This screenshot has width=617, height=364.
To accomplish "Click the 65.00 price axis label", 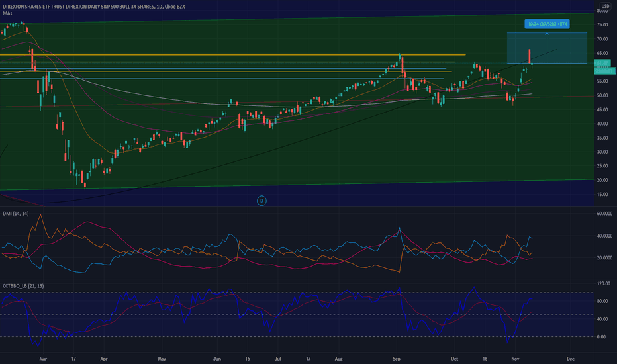I will coord(602,53).
